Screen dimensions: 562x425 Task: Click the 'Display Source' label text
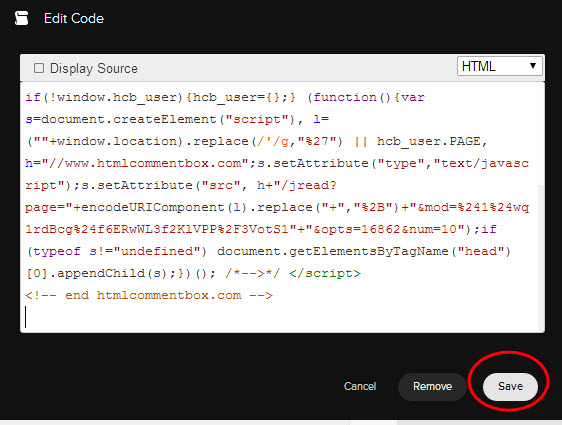94,68
